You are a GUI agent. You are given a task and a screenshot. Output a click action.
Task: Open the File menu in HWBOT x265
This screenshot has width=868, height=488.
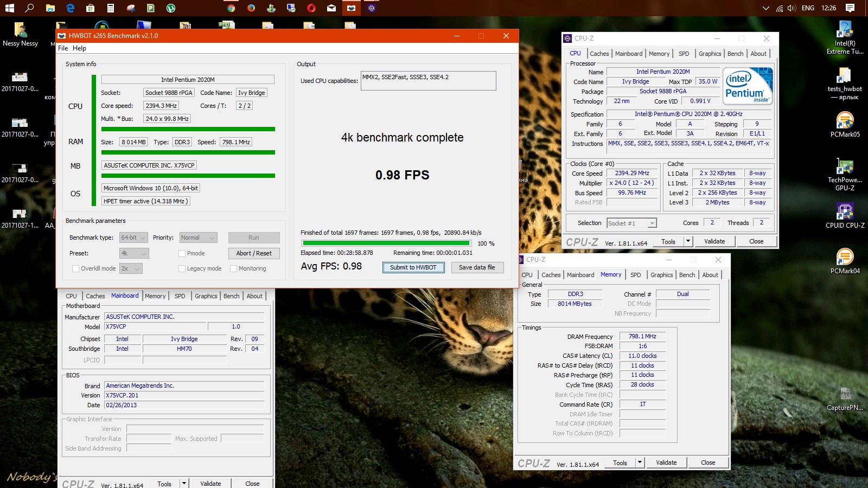[63, 48]
